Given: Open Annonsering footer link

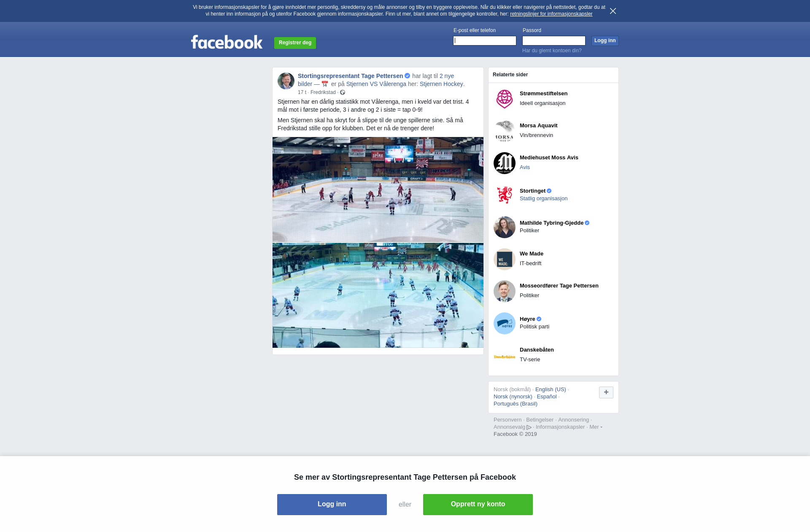Looking at the screenshot, I should [x=573, y=420].
